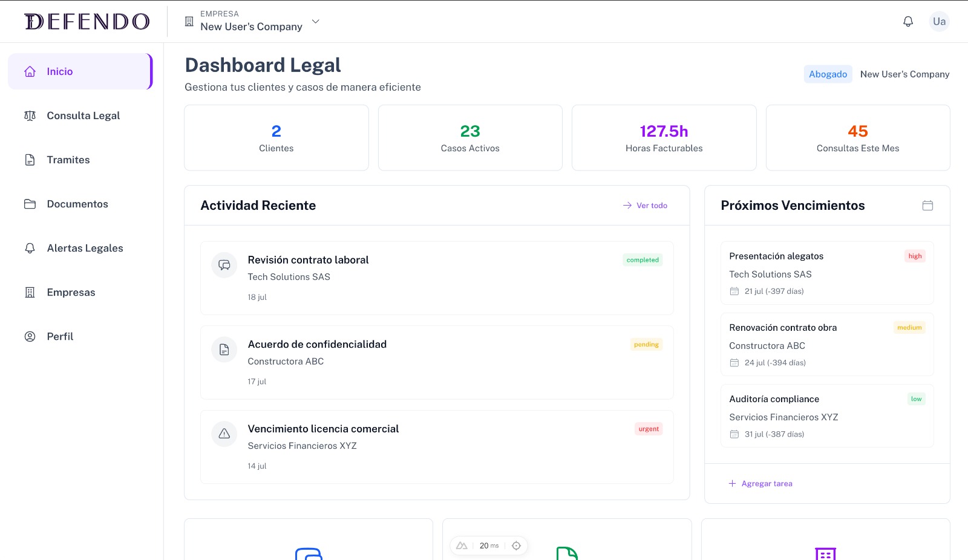968x560 pixels.
Task: Select the Consulta Legal scales icon
Action: [30, 116]
